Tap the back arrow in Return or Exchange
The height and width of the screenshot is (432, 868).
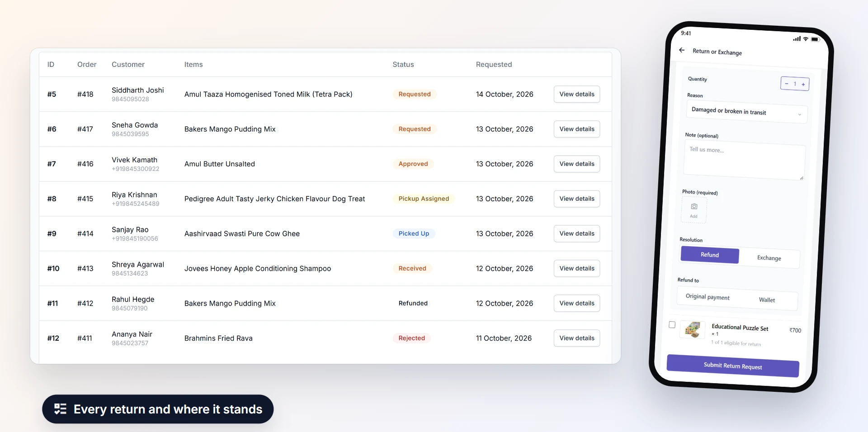682,50
